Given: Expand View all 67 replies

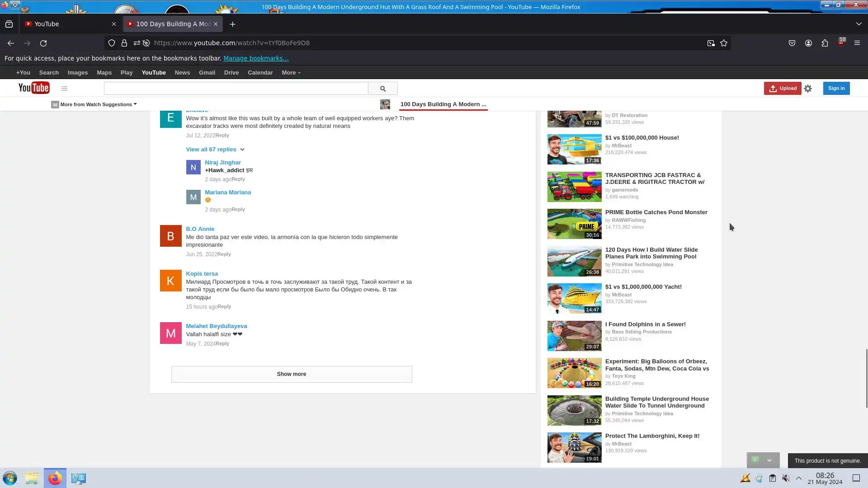Looking at the screenshot, I should (215, 149).
